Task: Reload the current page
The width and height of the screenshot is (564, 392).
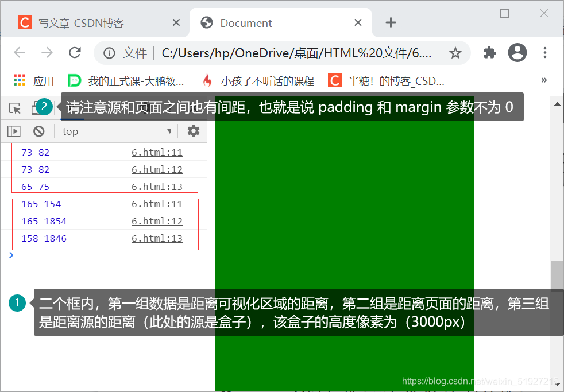Action: [x=75, y=52]
